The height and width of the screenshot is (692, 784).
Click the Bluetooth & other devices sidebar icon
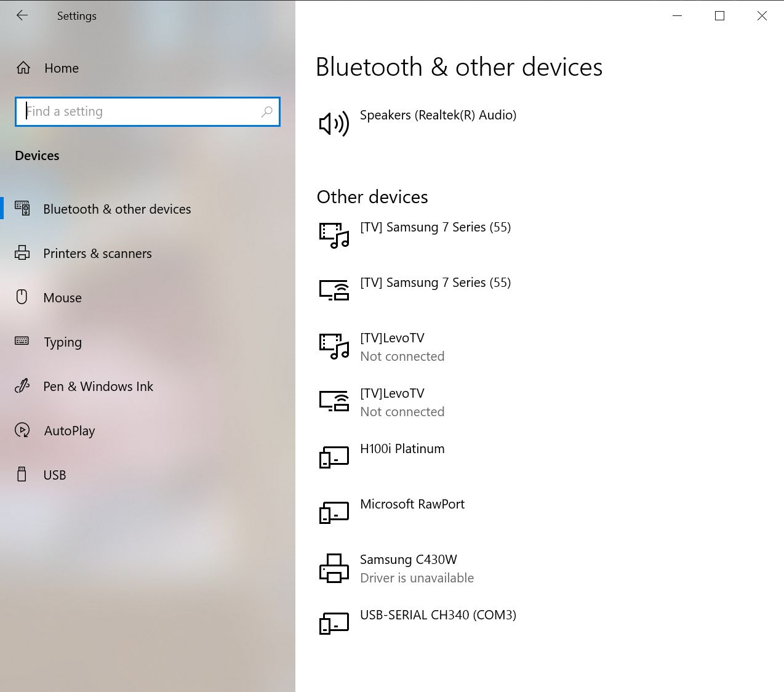[x=22, y=209]
